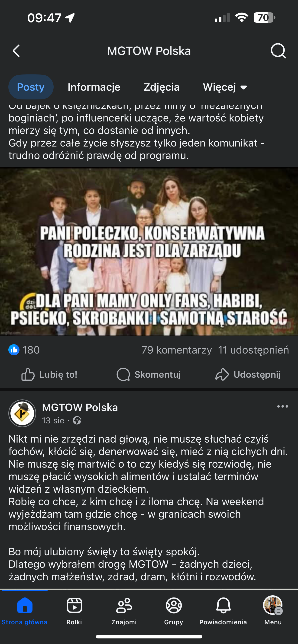Viewport: 298px width, 644px height.
Task: Open the Grupy groups icon
Action: [x=174, y=606]
